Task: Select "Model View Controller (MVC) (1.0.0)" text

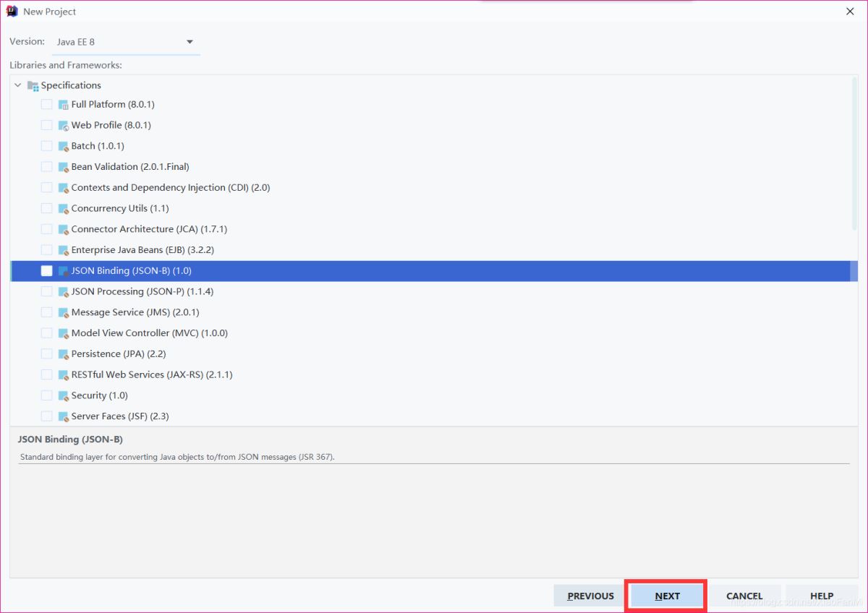Action: point(150,333)
